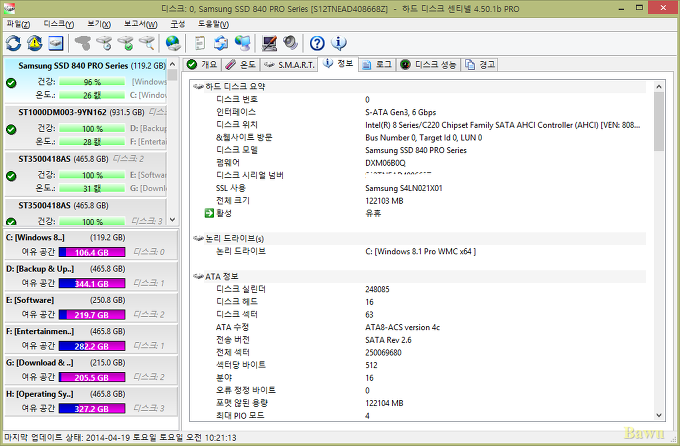Image resolution: width=680 pixels, height=446 pixels.
Task: Open help with the question mark icon
Action: tap(317, 43)
